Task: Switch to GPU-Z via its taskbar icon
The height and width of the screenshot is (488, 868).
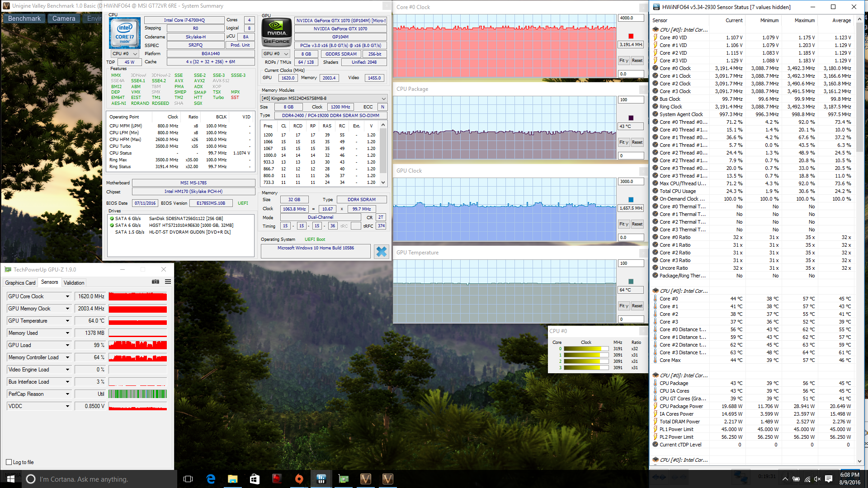Action: 344,479
